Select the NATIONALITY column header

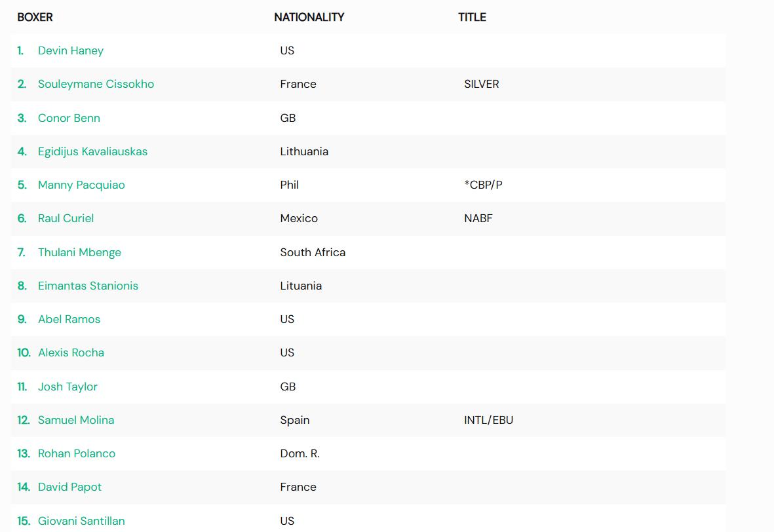pos(309,17)
